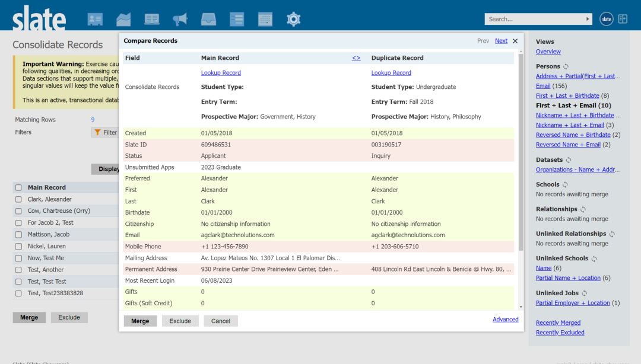Open Lookup Record for the Main Record

point(221,73)
